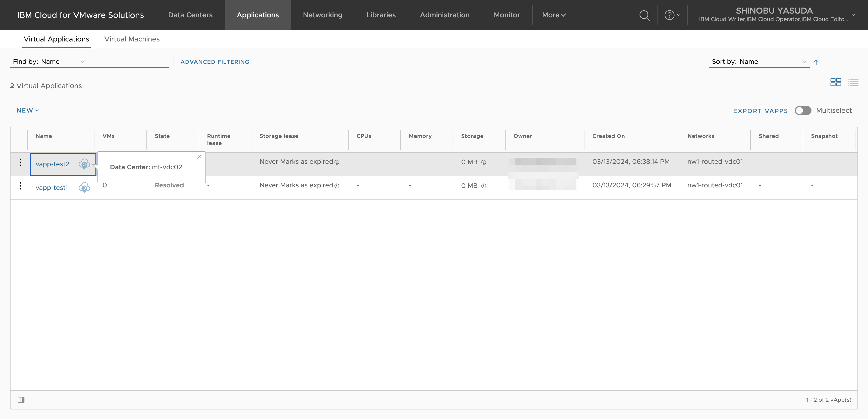Open the Networking top menu
Screen dimensions: 868x419
point(322,15)
